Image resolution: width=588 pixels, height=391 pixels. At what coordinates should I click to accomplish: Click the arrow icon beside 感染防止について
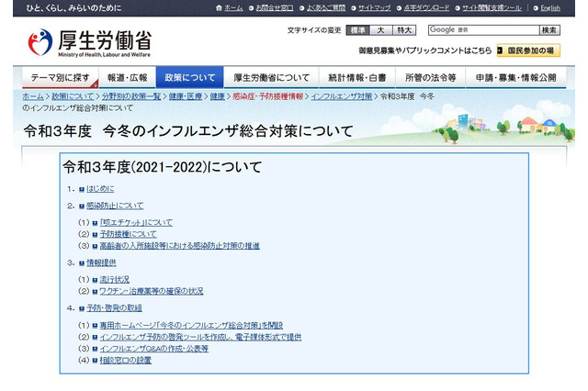point(82,206)
